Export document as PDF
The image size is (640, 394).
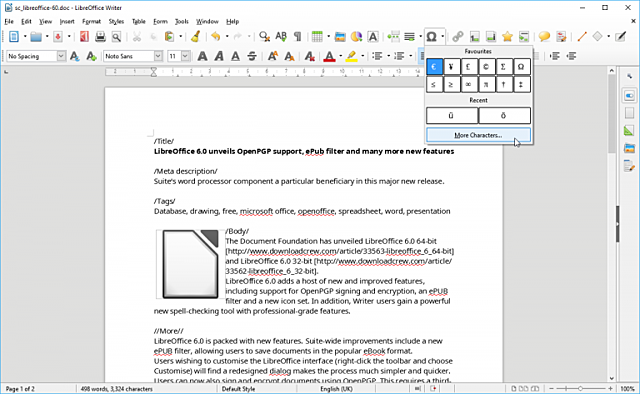pyautogui.click(x=84, y=37)
